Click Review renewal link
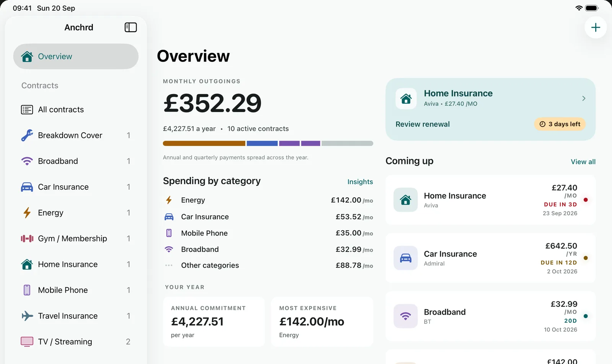Image resolution: width=612 pixels, height=364 pixels. 423,124
